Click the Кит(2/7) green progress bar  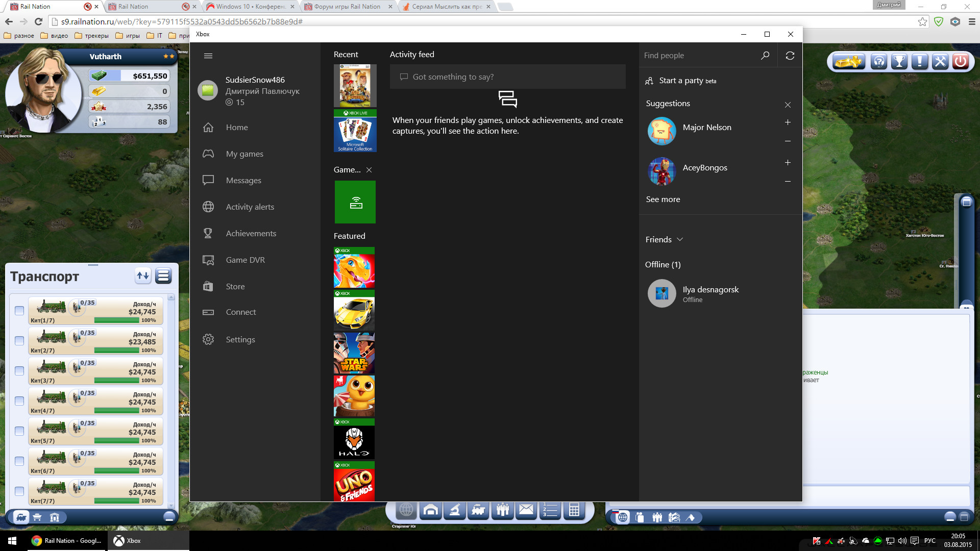point(117,350)
